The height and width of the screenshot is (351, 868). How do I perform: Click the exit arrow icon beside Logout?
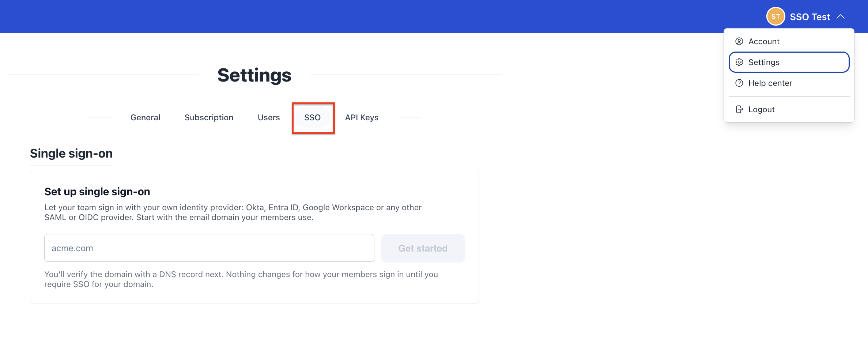739,109
